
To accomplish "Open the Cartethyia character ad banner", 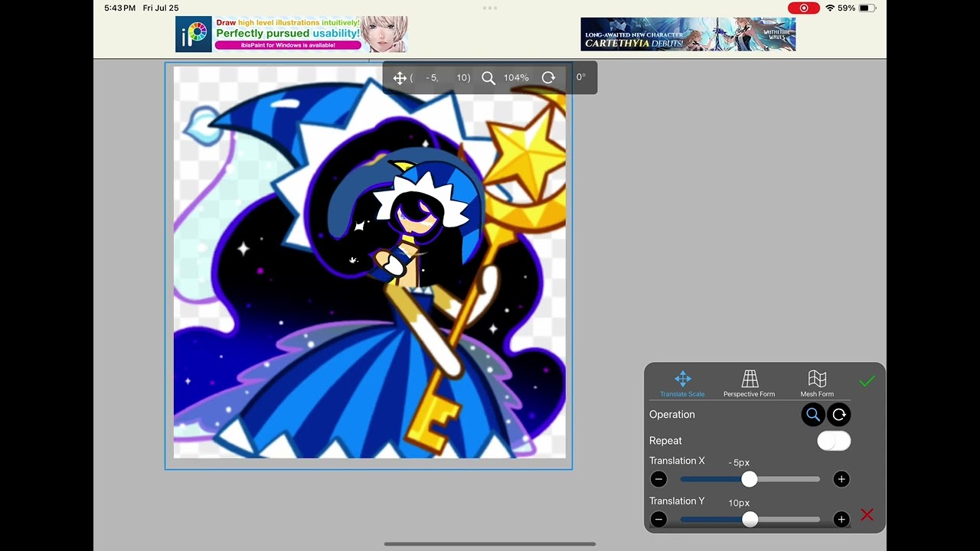I will click(x=688, y=34).
